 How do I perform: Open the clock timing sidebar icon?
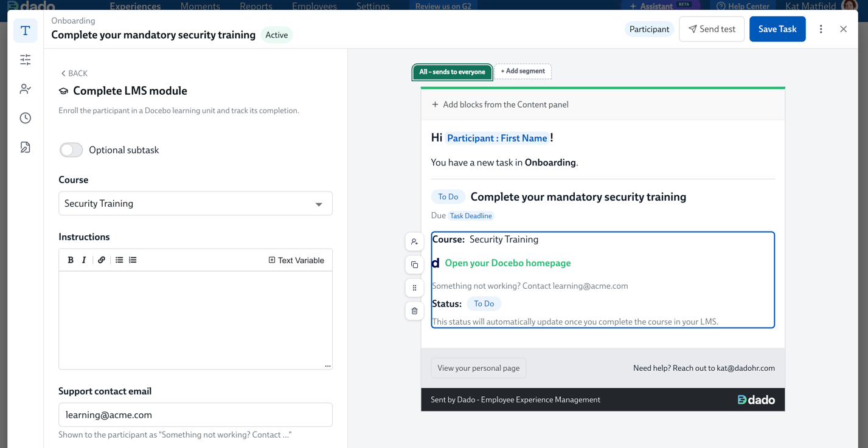click(x=26, y=118)
